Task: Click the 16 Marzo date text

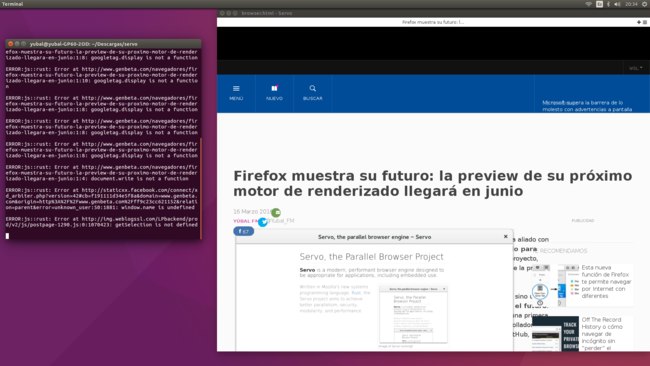Action: pos(252,211)
